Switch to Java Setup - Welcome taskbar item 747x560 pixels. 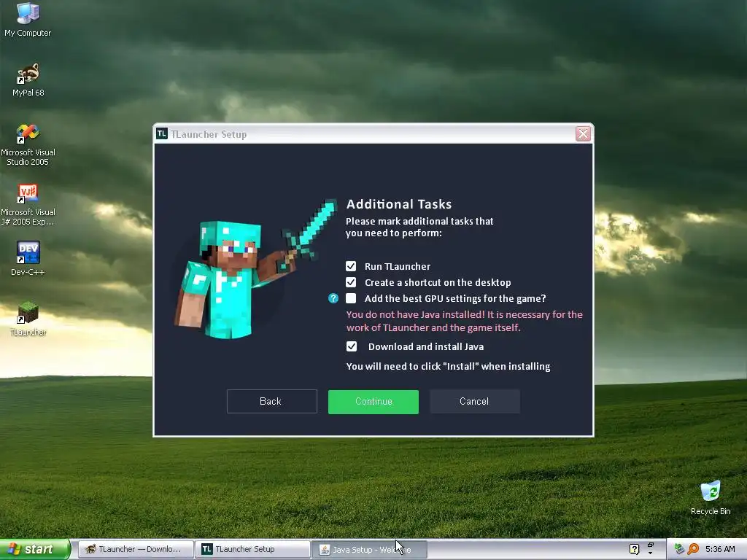pyautogui.click(x=369, y=550)
